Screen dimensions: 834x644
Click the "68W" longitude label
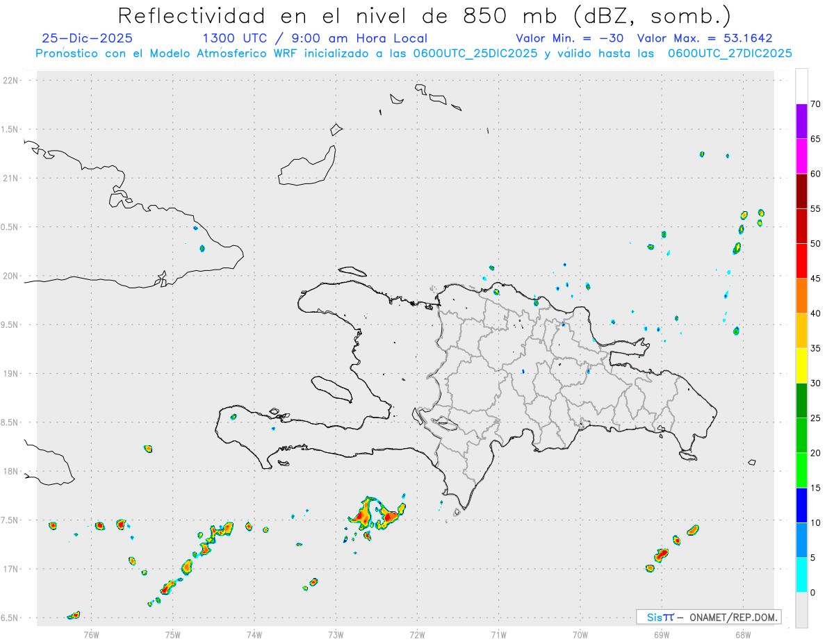[x=742, y=634]
